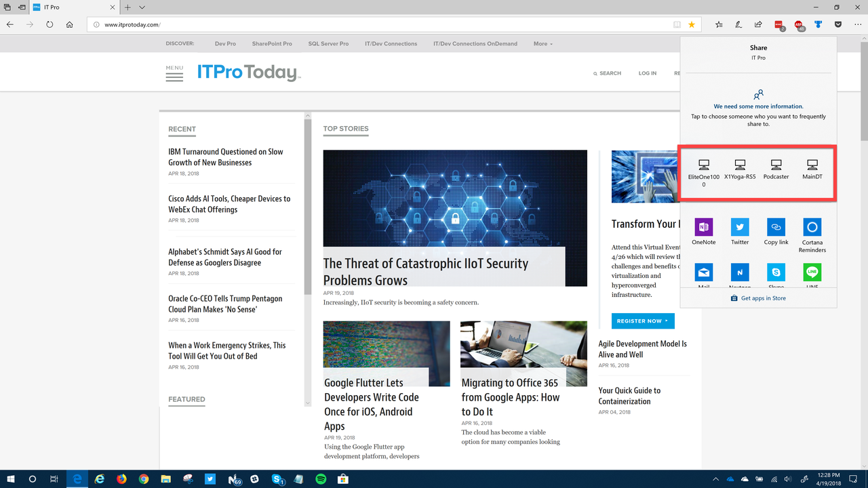Screen dimensions: 868x488
Task: Add web notes with the pen icon
Action: 738,24
